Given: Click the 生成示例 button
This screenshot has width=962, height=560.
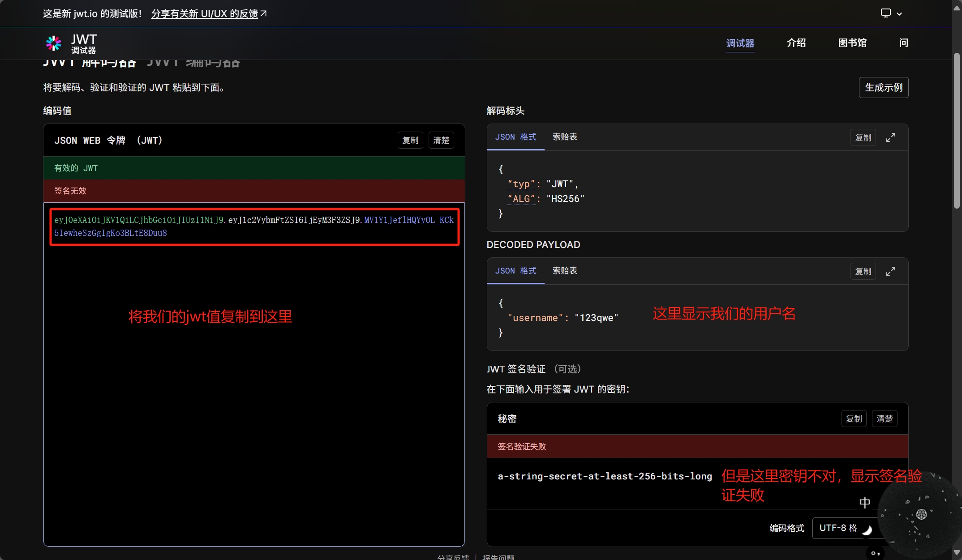Looking at the screenshot, I should point(883,87).
